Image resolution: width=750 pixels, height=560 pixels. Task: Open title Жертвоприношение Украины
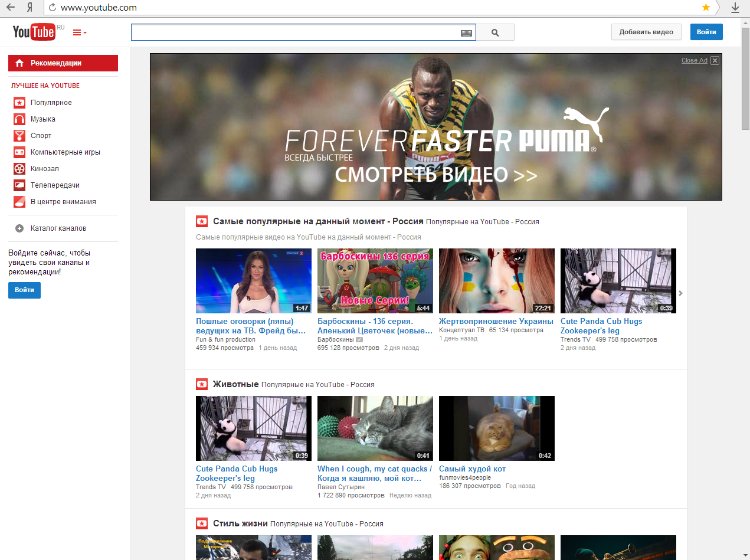point(496,322)
